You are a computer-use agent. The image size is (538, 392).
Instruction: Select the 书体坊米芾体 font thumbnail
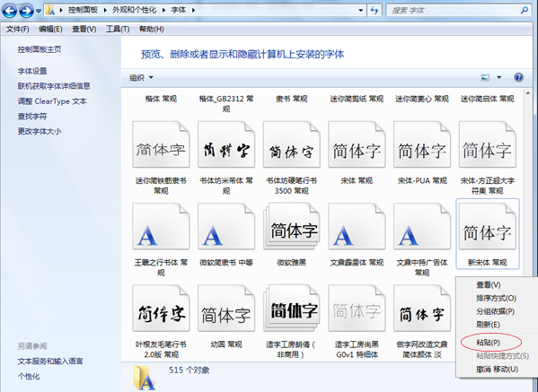point(226,144)
